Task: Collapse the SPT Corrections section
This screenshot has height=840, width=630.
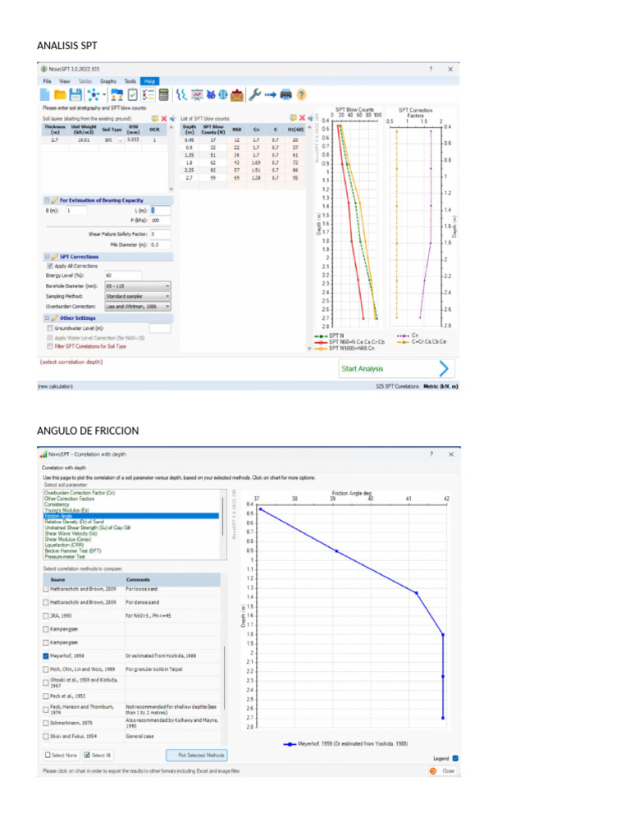Action: click(x=47, y=257)
